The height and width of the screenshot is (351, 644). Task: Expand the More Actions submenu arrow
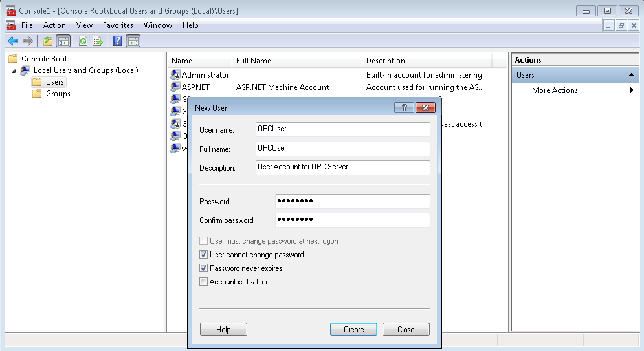coord(632,90)
